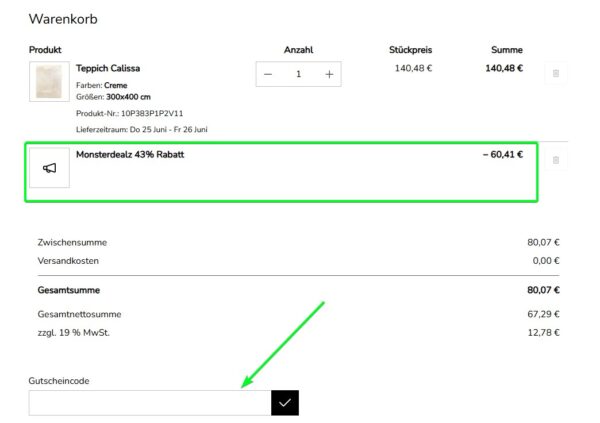Click the Summe column header
The width and height of the screenshot is (600, 423).
[507, 50]
